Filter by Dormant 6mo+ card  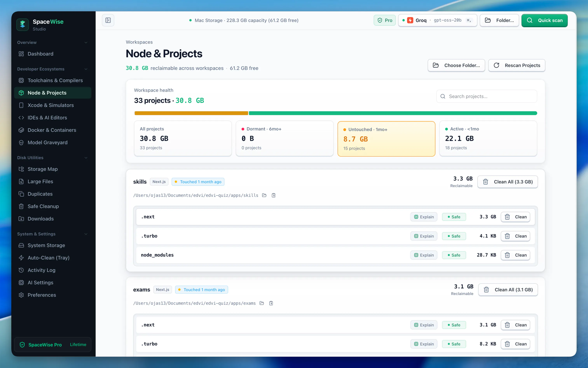tap(285, 139)
